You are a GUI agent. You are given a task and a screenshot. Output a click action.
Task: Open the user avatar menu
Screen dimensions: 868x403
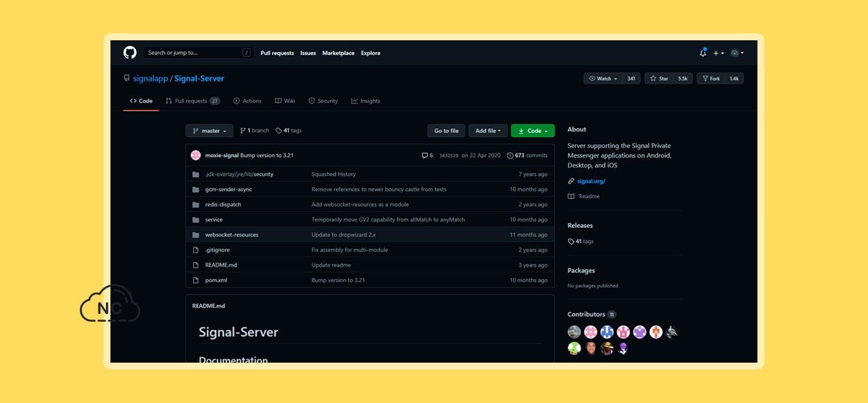[x=737, y=53]
